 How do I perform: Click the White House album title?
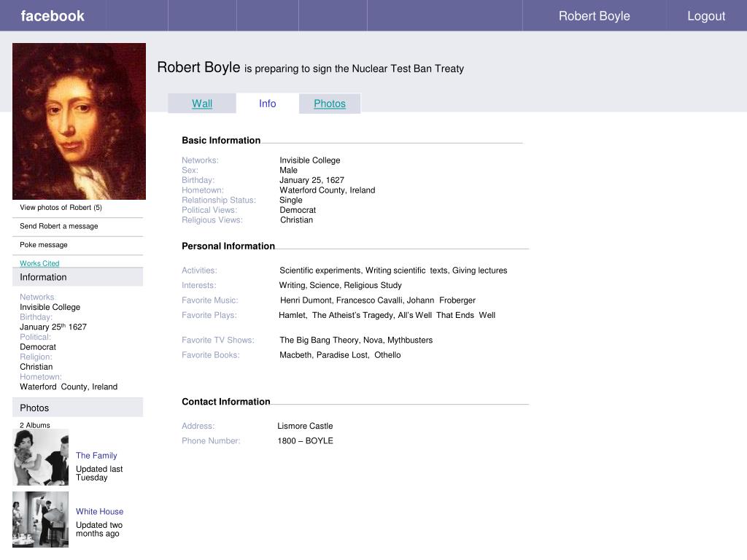[99, 511]
